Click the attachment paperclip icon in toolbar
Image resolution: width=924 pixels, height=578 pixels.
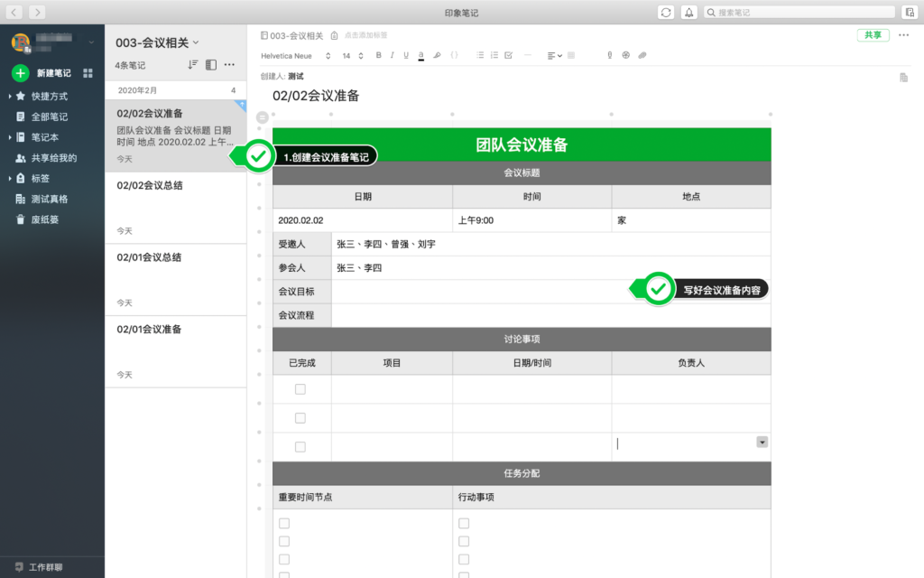(642, 55)
